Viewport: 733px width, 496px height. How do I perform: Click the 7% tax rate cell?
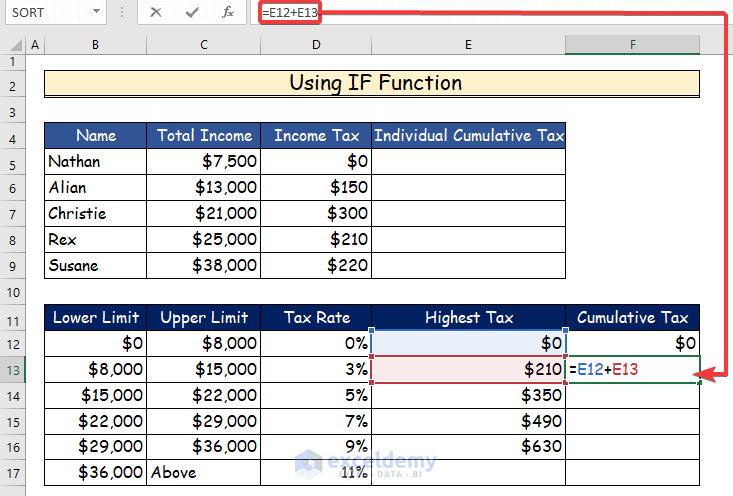[316, 422]
